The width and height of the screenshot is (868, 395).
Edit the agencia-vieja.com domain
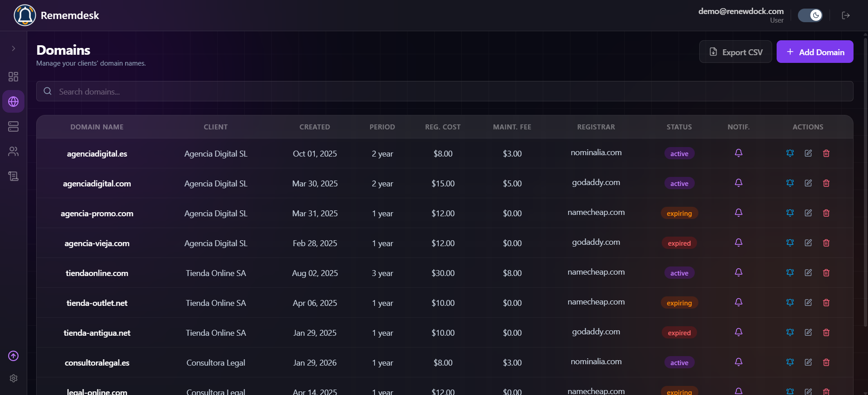[x=808, y=243]
